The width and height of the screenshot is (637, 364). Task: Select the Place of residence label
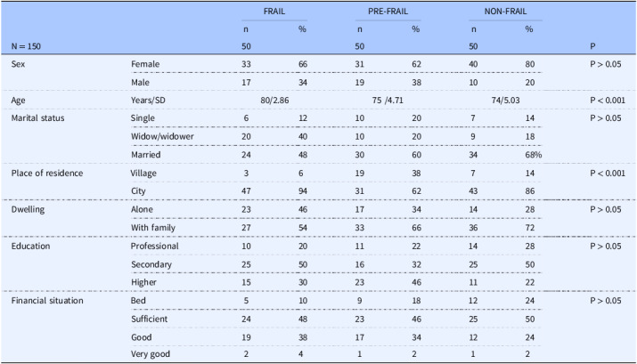[x=48, y=173]
